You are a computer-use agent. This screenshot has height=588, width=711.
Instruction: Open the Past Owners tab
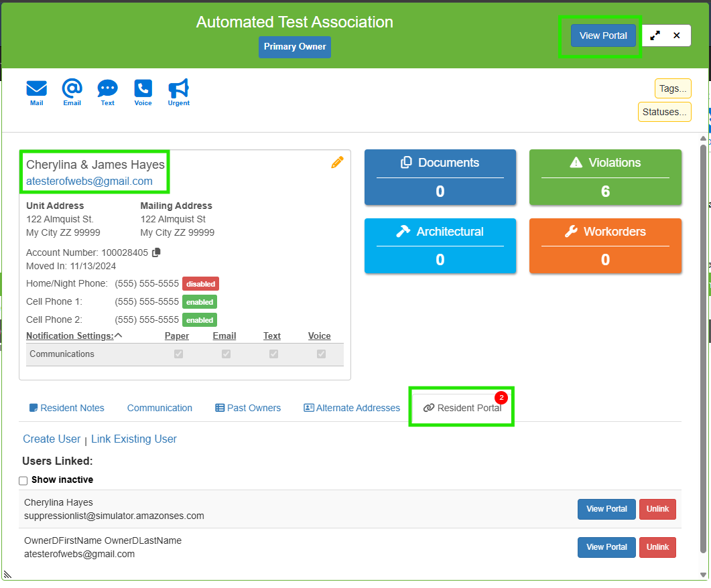pyautogui.click(x=248, y=408)
